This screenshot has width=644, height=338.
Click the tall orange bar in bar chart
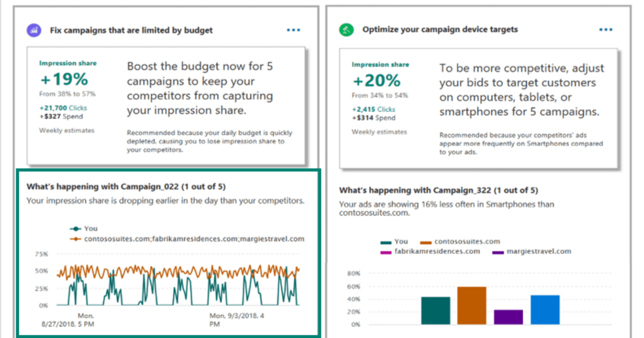(x=472, y=306)
